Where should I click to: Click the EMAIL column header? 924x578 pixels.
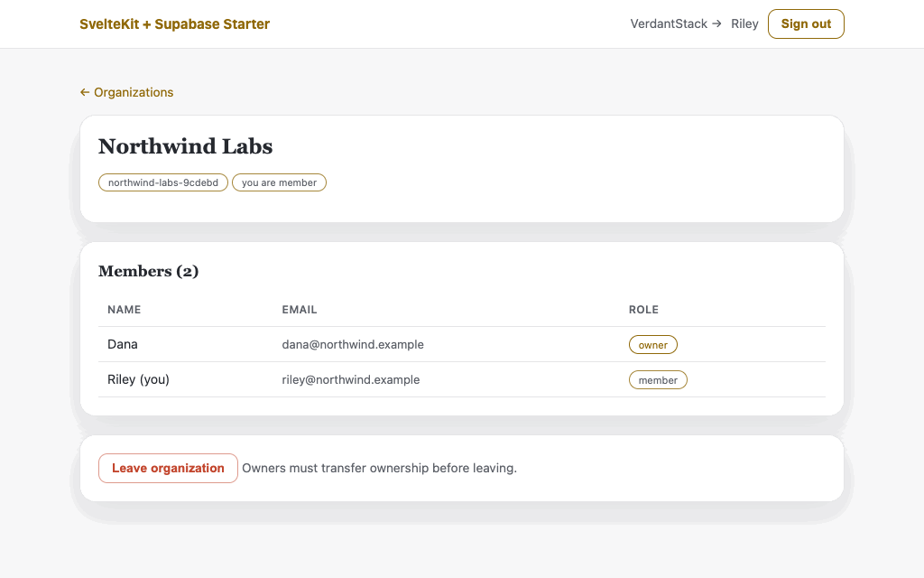tap(300, 310)
